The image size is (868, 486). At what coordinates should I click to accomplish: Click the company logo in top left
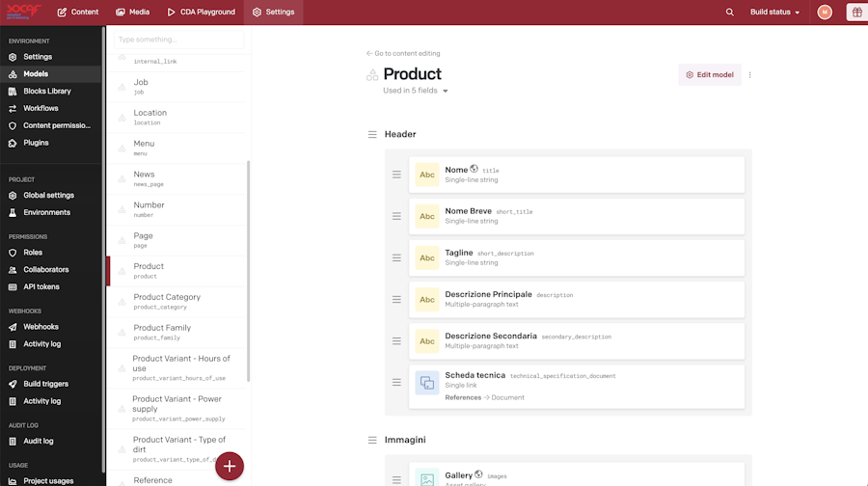click(23, 12)
